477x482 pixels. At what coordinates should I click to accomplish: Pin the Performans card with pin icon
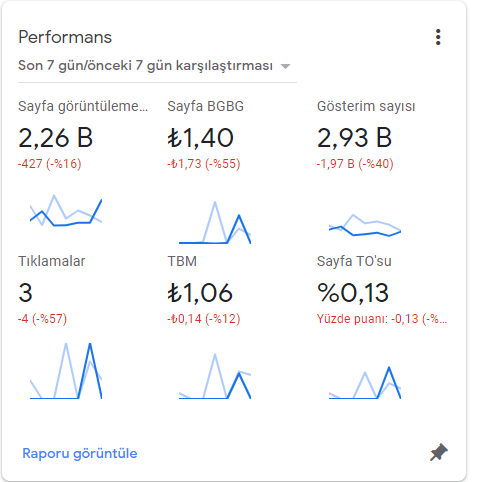click(439, 452)
